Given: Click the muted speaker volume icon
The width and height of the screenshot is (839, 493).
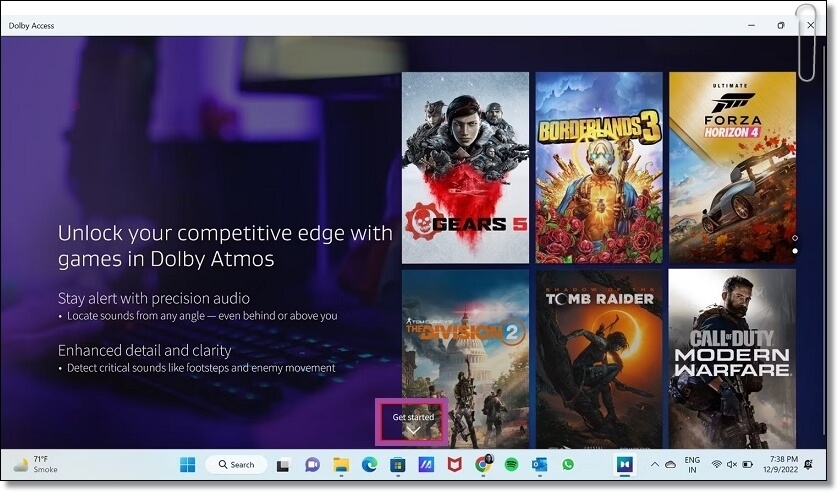Looking at the screenshot, I should 732,464.
